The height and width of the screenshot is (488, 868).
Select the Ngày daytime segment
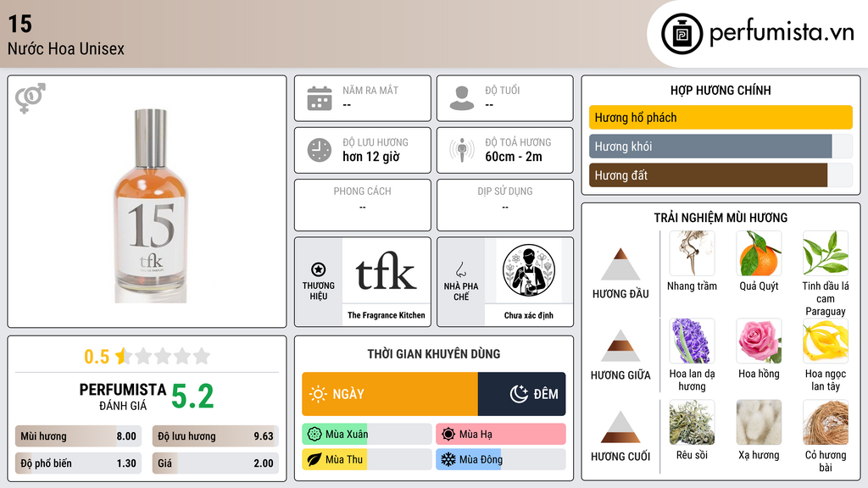pos(390,394)
